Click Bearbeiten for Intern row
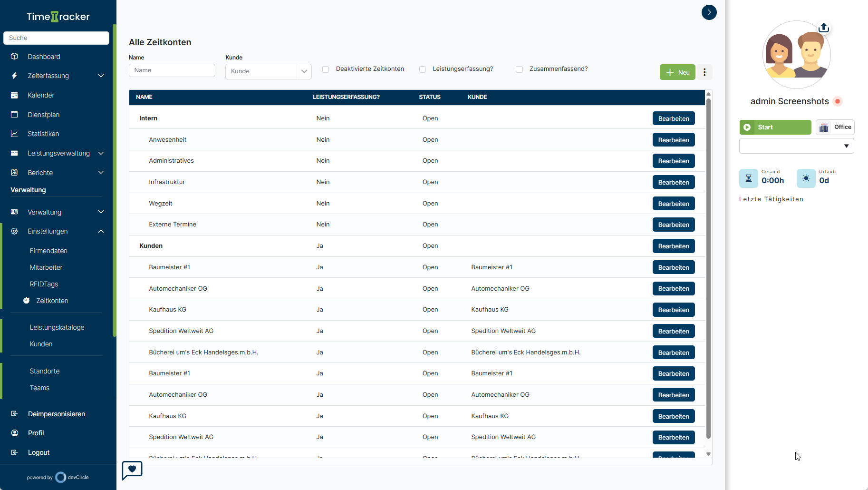This screenshot has width=868, height=490. click(674, 118)
